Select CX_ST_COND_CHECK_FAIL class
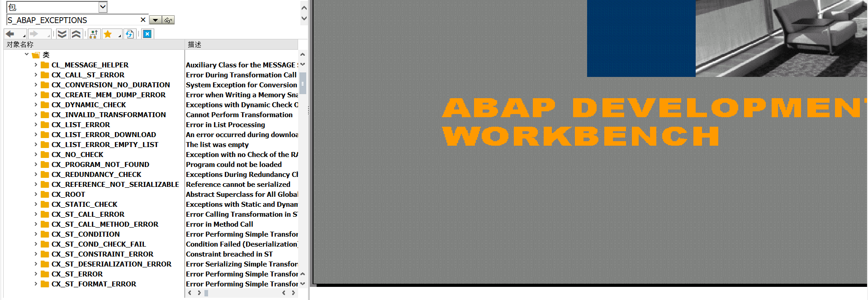The image size is (868, 300). (x=99, y=244)
